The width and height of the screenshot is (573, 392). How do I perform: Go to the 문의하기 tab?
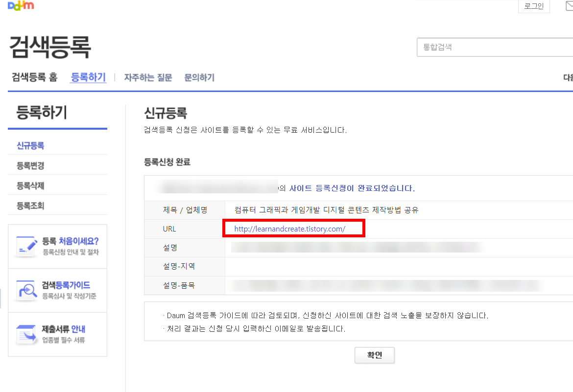click(x=199, y=77)
